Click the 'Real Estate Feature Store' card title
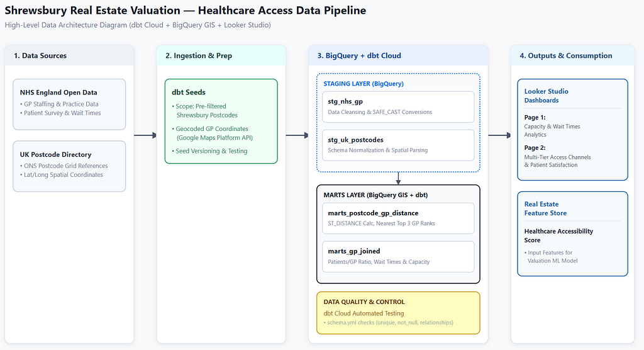Screen dimensions: 644x350 point(545,208)
